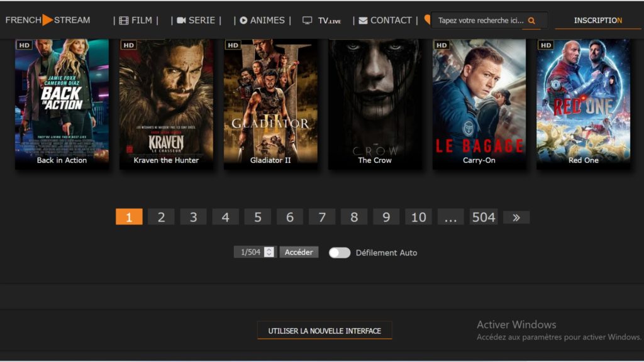The image size is (644, 362).
Task: Jump to last page 504
Action: pyautogui.click(x=484, y=217)
